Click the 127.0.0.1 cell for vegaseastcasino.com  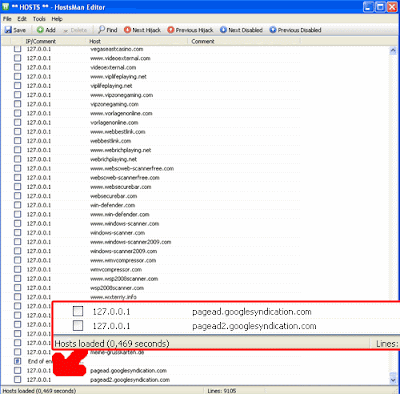39,49
